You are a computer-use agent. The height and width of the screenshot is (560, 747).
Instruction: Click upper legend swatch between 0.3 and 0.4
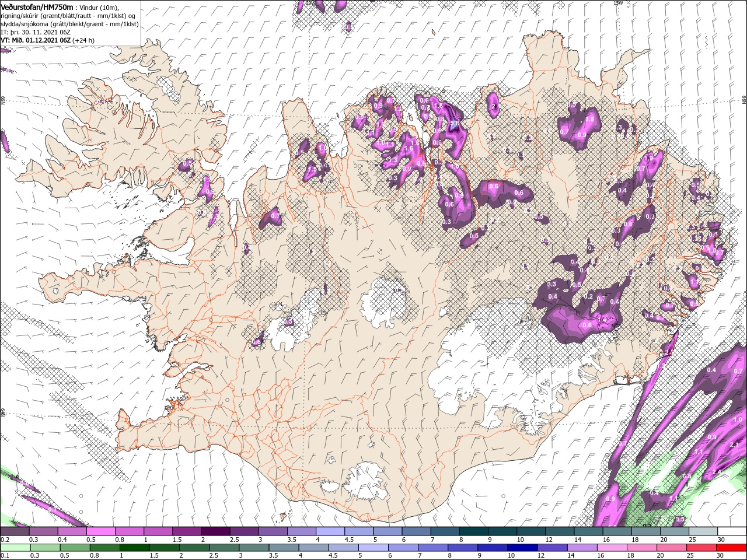click(x=43, y=531)
